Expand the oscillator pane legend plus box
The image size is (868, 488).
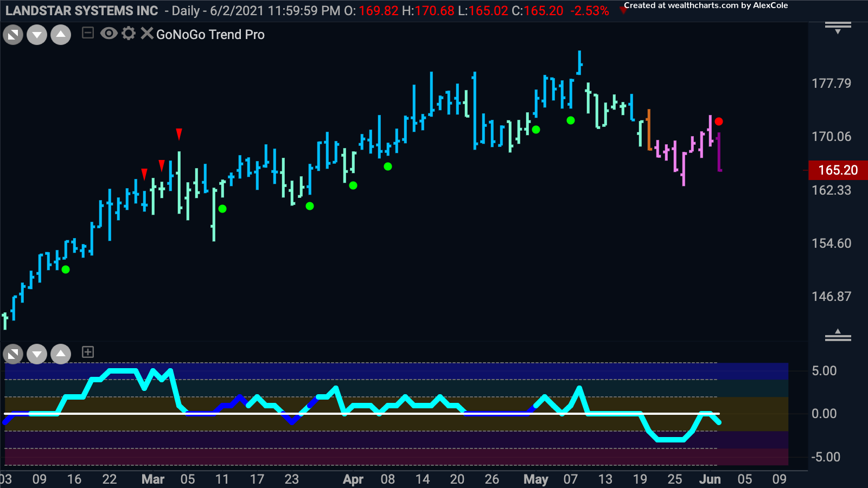(x=88, y=352)
